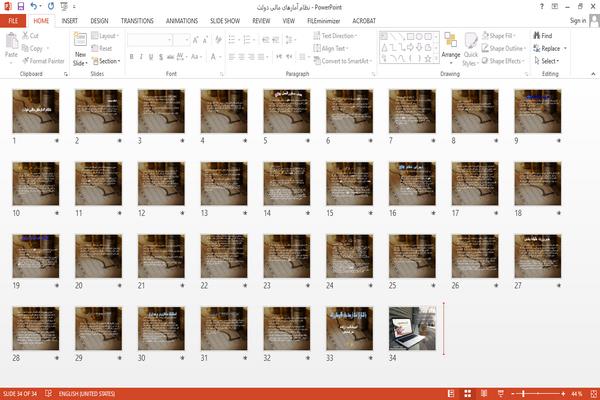Switch to the DESIGN tab

(x=99, y=21)
